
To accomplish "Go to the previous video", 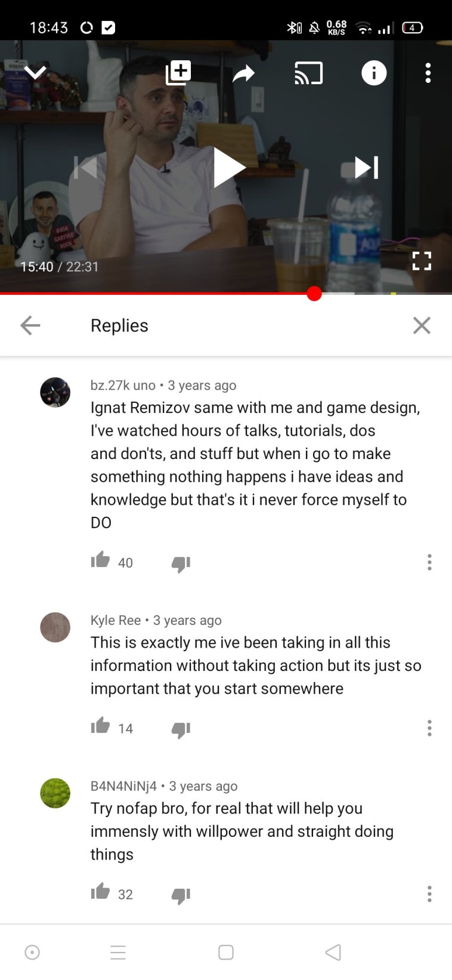I will 85,167.
